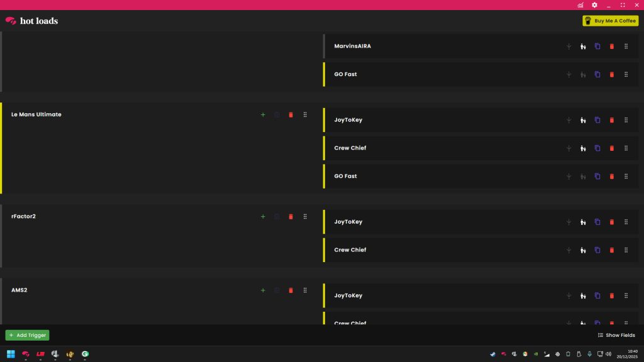
Task: Select the AMS2 trigger name
Action: coord(19,290)
